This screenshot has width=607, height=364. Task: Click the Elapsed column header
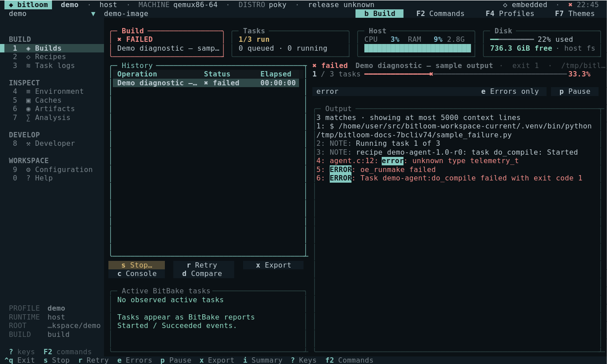[x=276, y=74]
